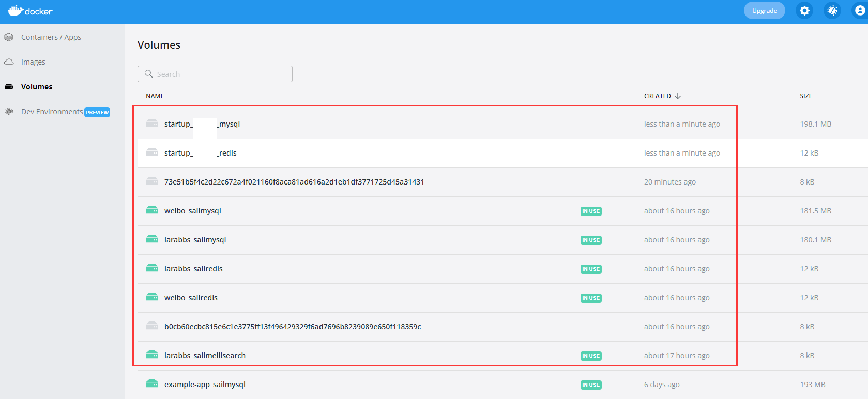Open Dev Environments preview section
Viewport: 868px width, 399px height.
(x=52, y=112)
